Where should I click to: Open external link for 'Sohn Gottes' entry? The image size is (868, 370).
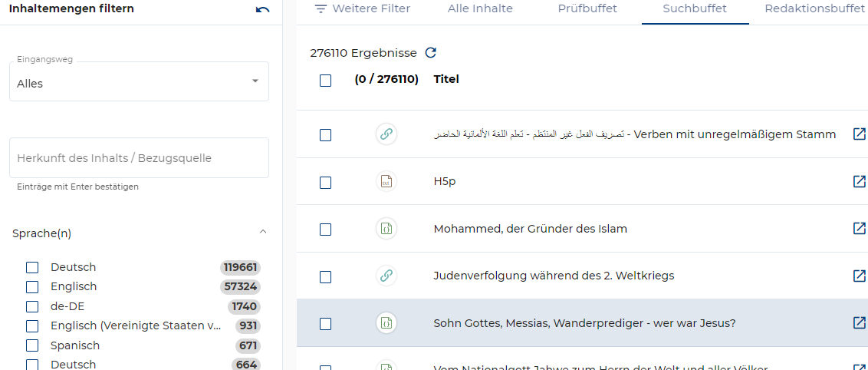[859, 323]
